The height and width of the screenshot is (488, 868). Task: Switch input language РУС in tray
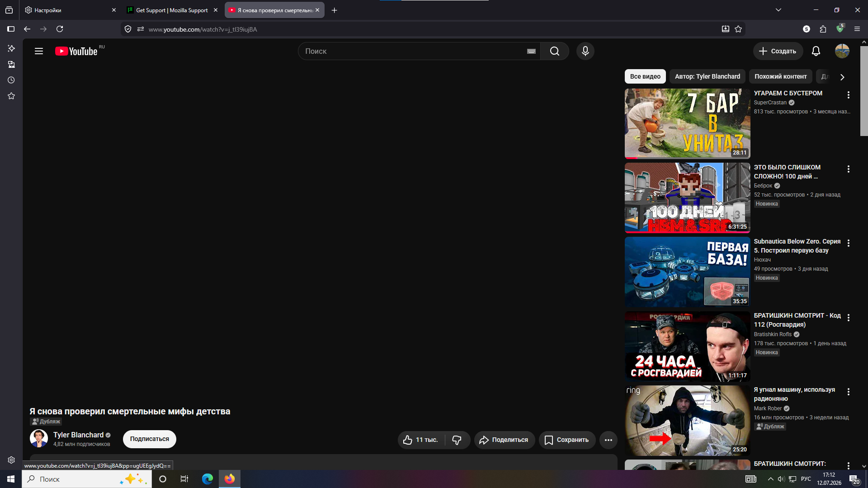pyautogui.click(x=806, y=479)
